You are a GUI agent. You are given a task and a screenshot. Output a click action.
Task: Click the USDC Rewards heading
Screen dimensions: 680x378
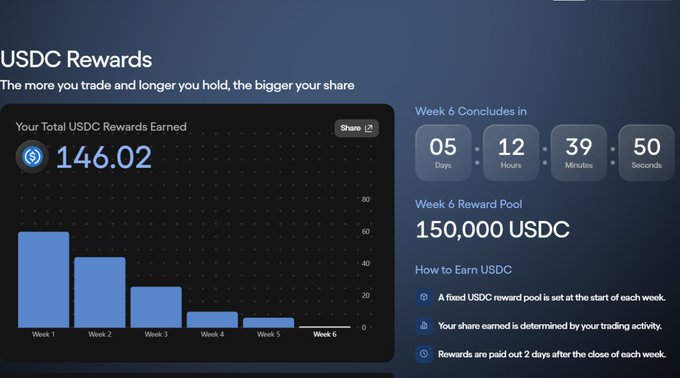pos(76,59)
